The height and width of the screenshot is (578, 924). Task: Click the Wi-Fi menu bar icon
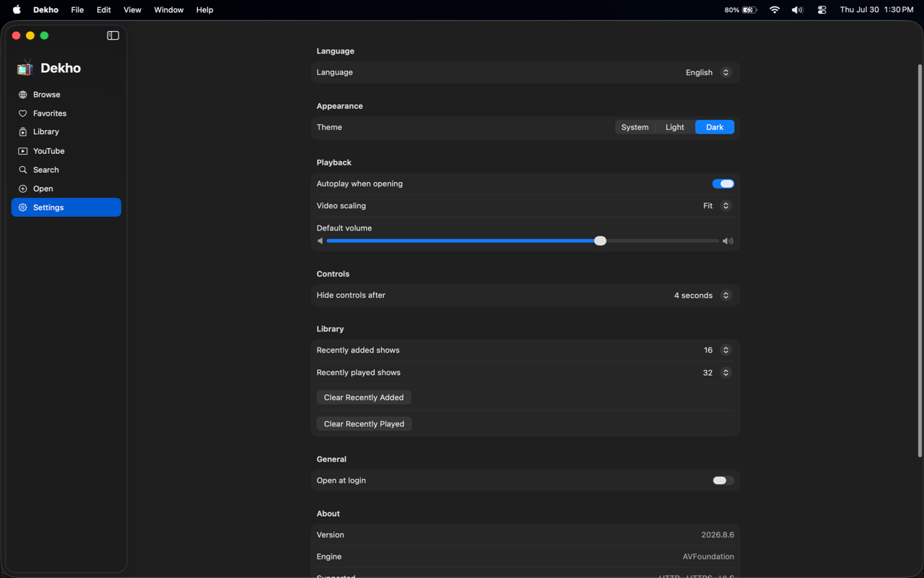[x=775, y=10]
